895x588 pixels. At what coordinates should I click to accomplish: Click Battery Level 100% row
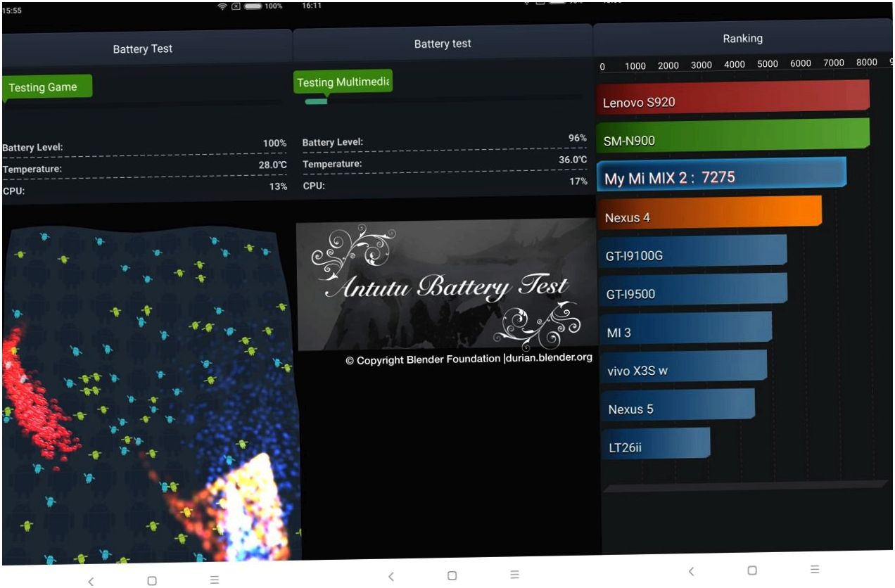tap(144, 145)
